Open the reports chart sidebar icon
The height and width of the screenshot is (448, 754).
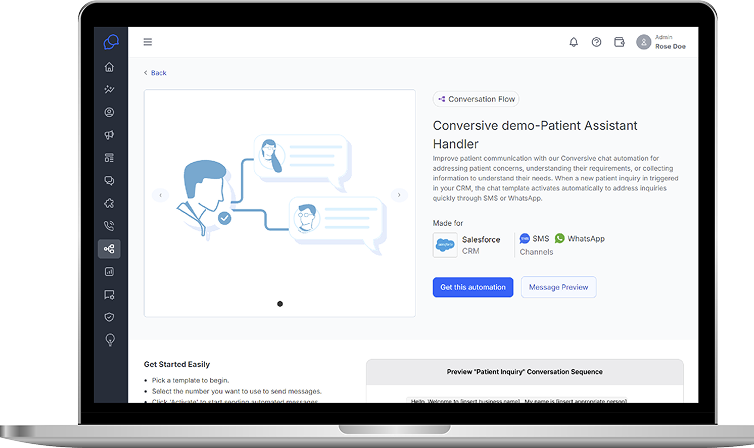pos(109,271)
